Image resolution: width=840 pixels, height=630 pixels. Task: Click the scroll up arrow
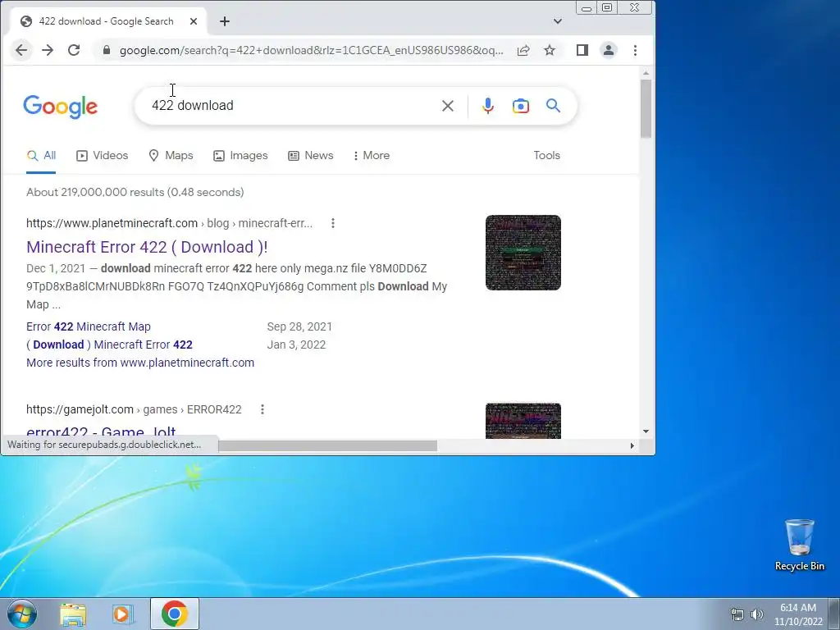[646, 73]
